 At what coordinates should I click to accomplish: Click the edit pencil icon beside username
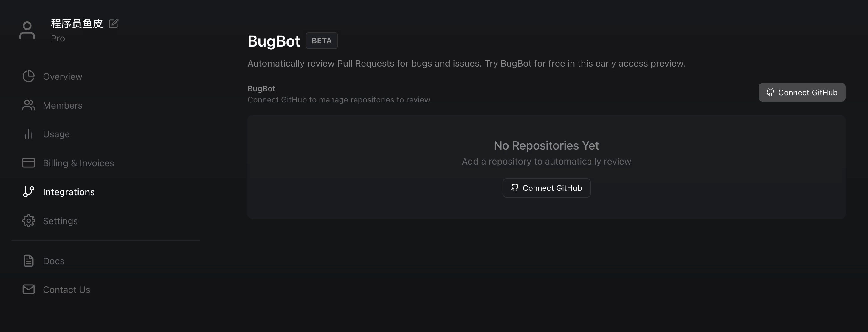tap(114, 24)
